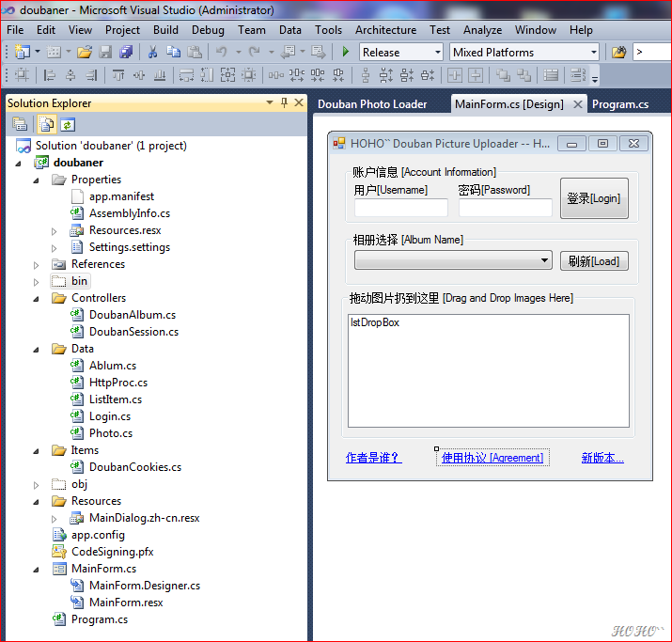Click the Redo arrow icon

(255, 52)
